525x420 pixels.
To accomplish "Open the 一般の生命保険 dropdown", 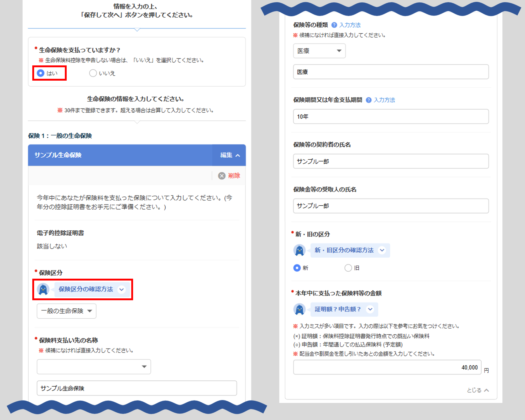I will pos(66,311).
